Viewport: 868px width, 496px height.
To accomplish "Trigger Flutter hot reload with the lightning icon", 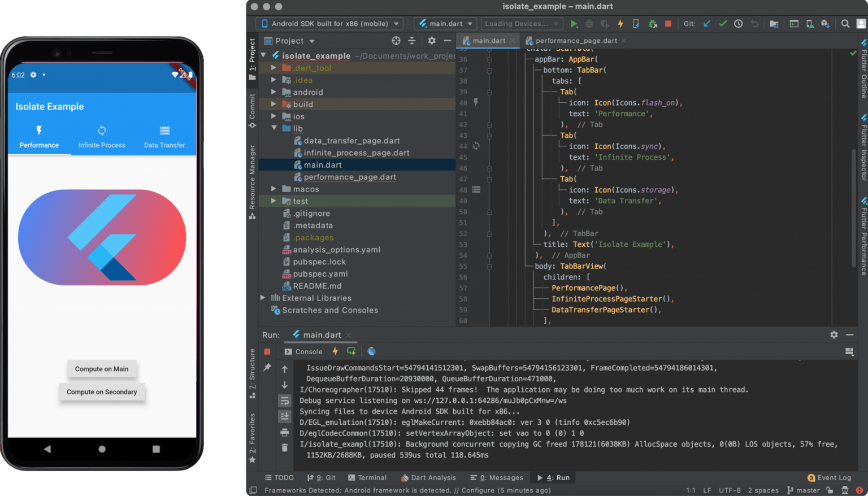I will (x=621, y=23).
